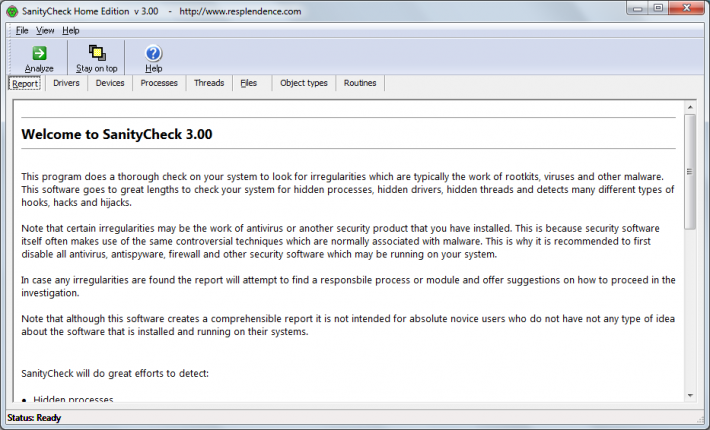This screenshot has width=710, height=430.
Task: Open the Routines tab
Action: (x=360, y=83)
